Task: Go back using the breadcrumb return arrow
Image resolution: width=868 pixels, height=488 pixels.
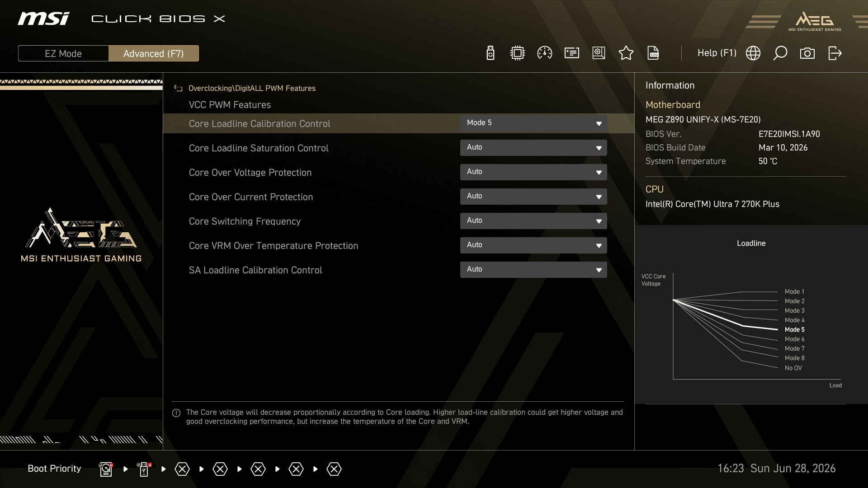Action: pos(178,89)
